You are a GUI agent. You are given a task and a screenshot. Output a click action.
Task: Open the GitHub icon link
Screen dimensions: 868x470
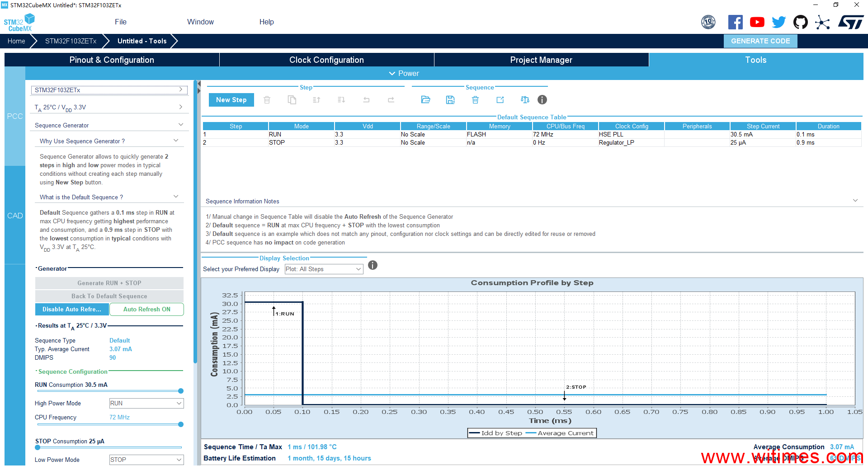click(x=801, y=22)
